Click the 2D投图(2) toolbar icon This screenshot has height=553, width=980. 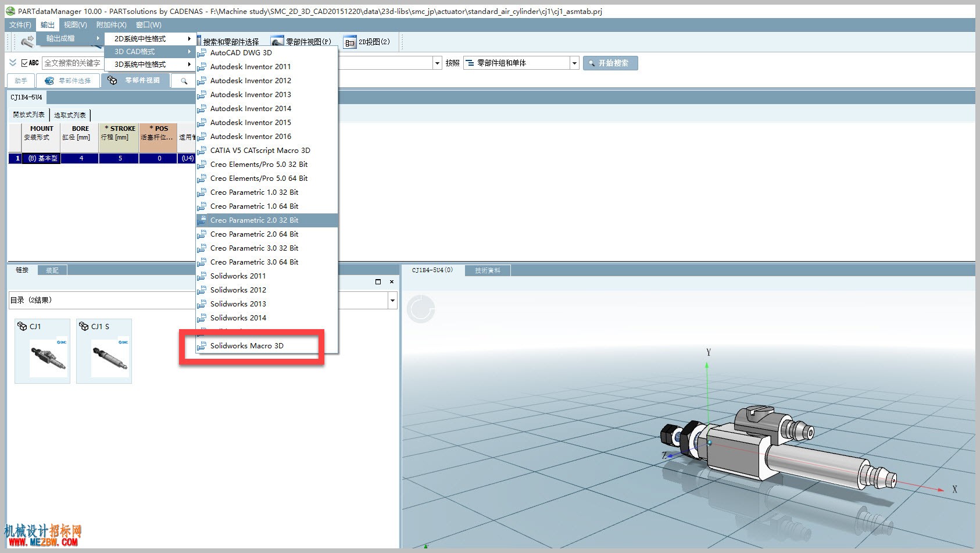(x=349, y=42)
